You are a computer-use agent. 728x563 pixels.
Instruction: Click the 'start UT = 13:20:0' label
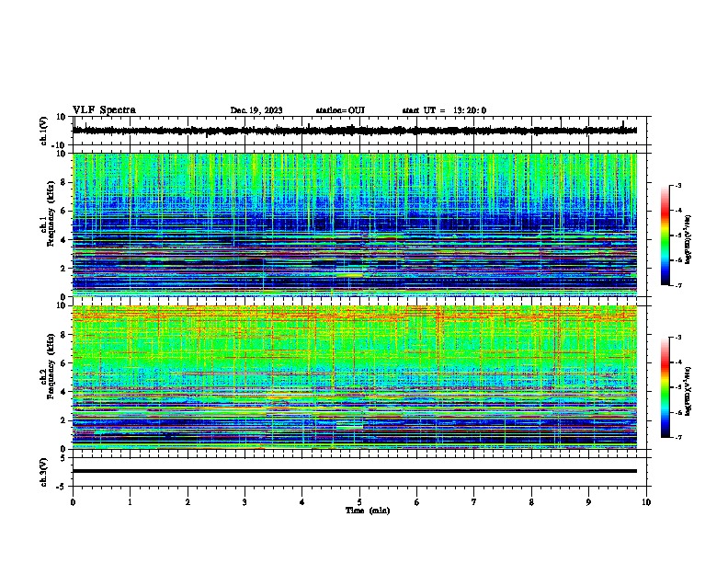click(x=444, y=110)
